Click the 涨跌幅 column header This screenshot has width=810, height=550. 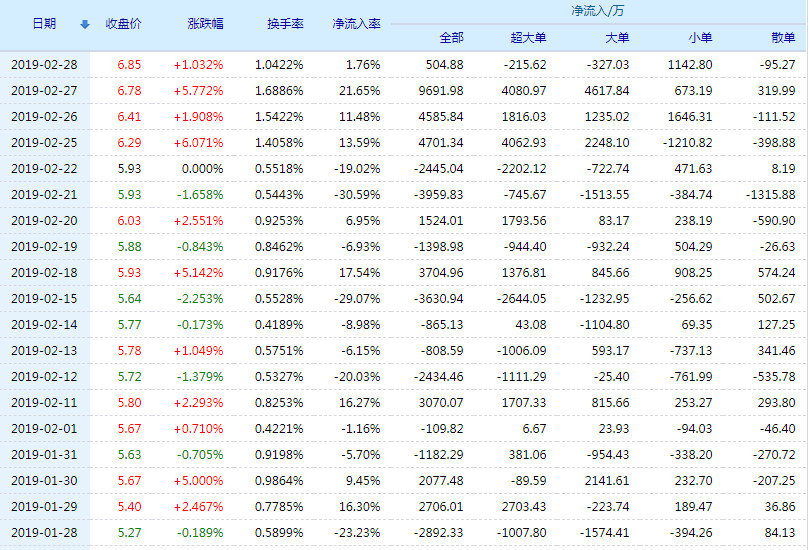pyautogui.click(x=205, y=23)
